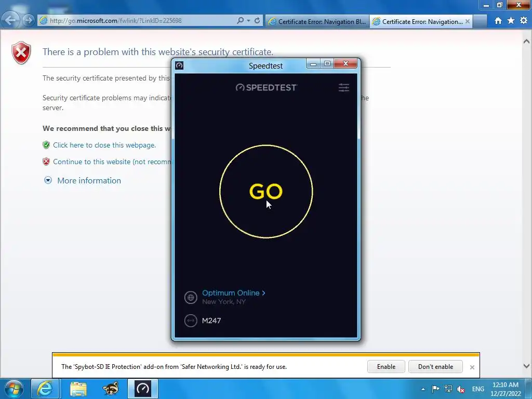The height and width of the screenshot is (399, 532).
Task: Click the Speedtest title bar gauge icon
Action: 179,65
